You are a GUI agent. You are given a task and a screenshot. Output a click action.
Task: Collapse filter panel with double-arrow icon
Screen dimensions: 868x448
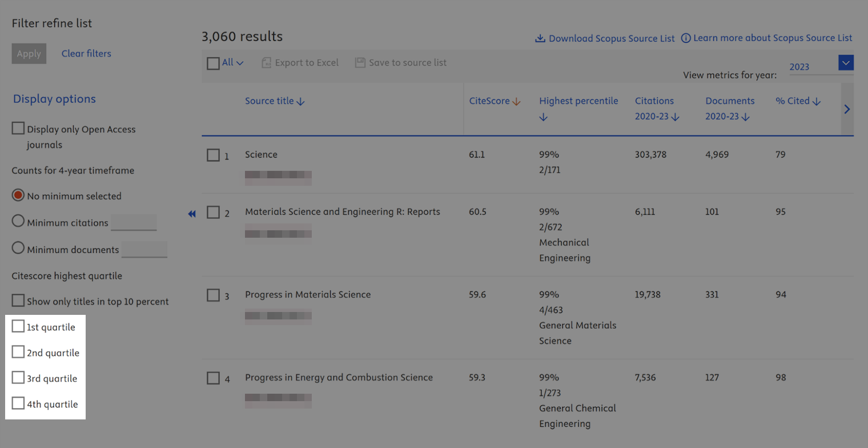point(192,214)
